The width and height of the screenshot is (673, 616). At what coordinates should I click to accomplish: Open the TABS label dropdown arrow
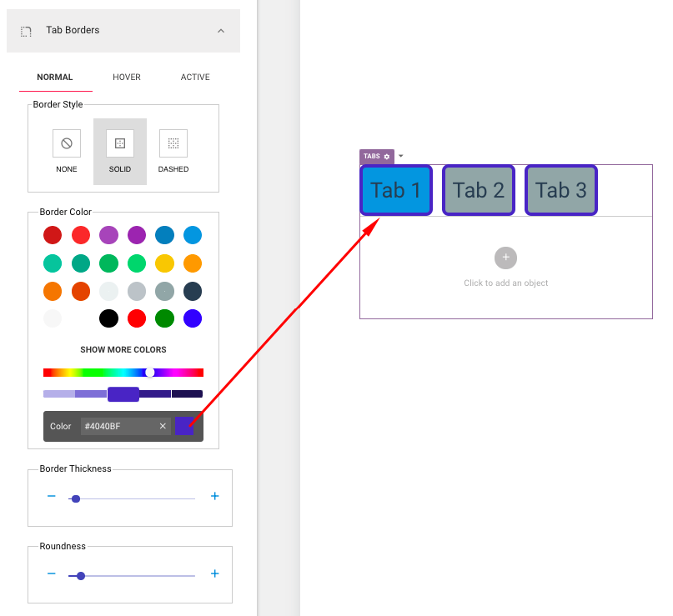(x=401, y=156)
